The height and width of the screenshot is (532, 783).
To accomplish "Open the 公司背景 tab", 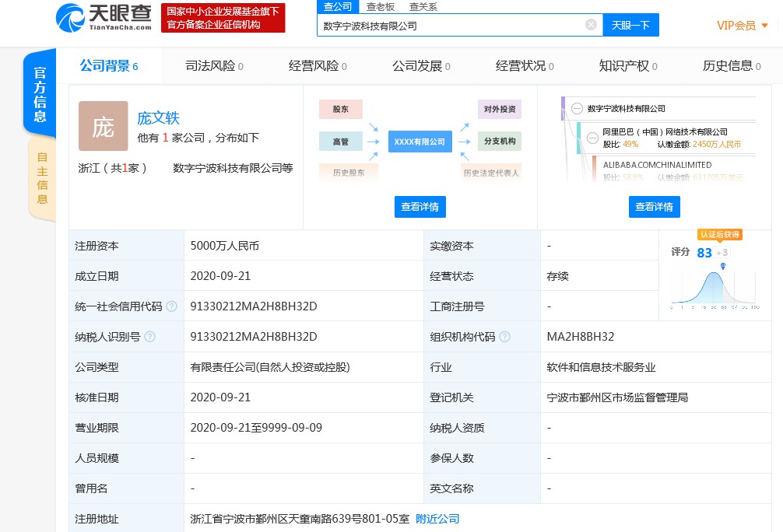I will click(109, 66).
